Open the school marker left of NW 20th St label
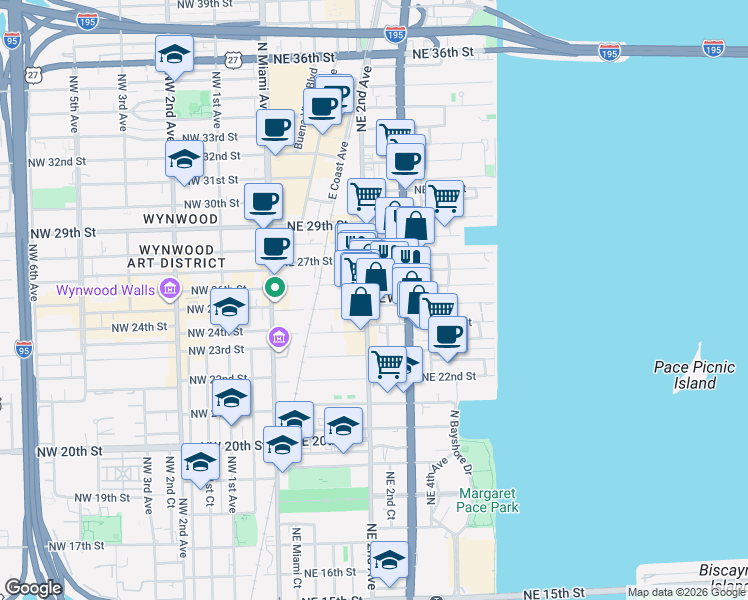The height and width of the screenshot is (600, 748). coord(200,465)
